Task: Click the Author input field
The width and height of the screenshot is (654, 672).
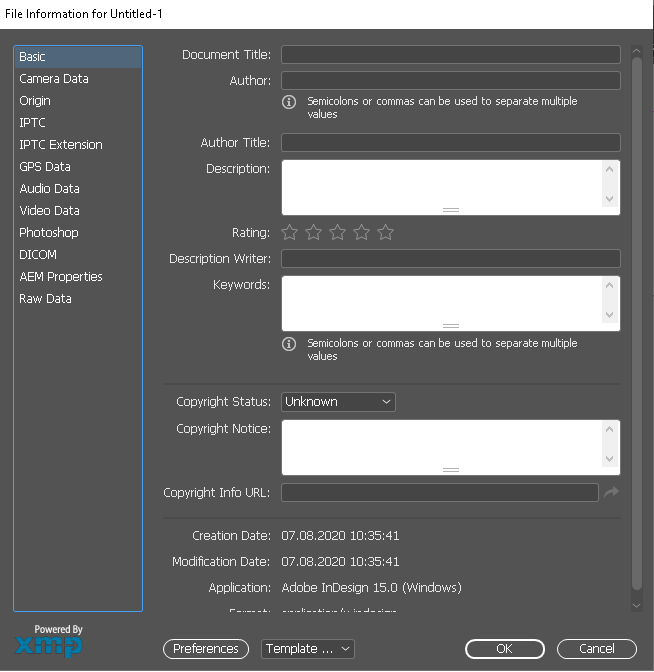Action: pos(451,81)
